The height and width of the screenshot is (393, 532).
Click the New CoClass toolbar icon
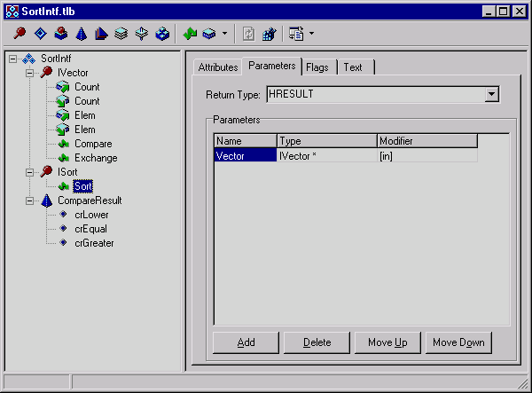click(60, 35)
